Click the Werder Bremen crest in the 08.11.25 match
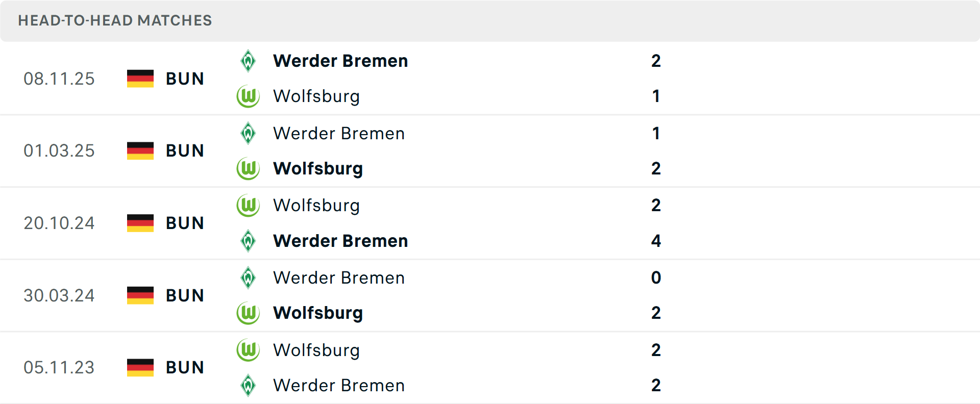Screen dimensions: 980x404 click(248, 60)
